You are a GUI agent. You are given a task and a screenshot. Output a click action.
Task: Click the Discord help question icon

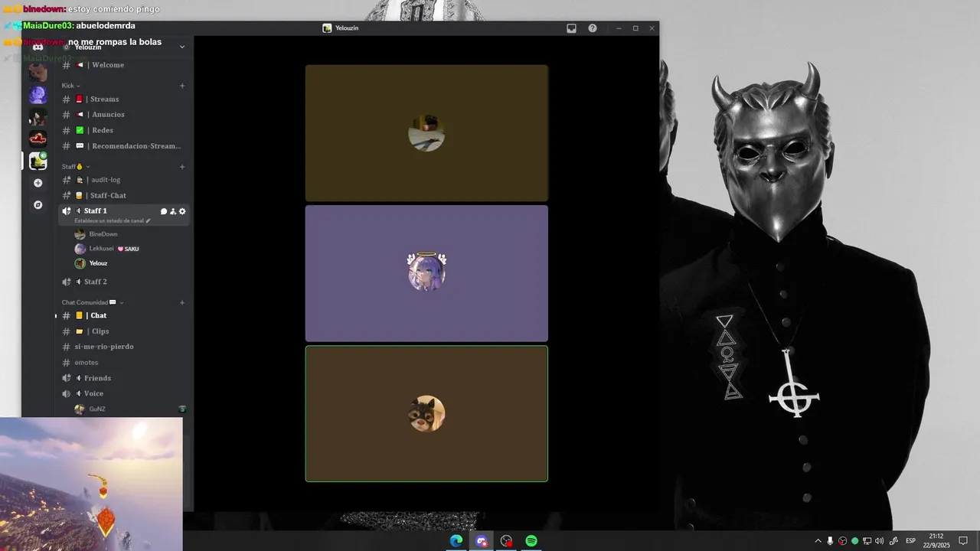tap(593, 28)
